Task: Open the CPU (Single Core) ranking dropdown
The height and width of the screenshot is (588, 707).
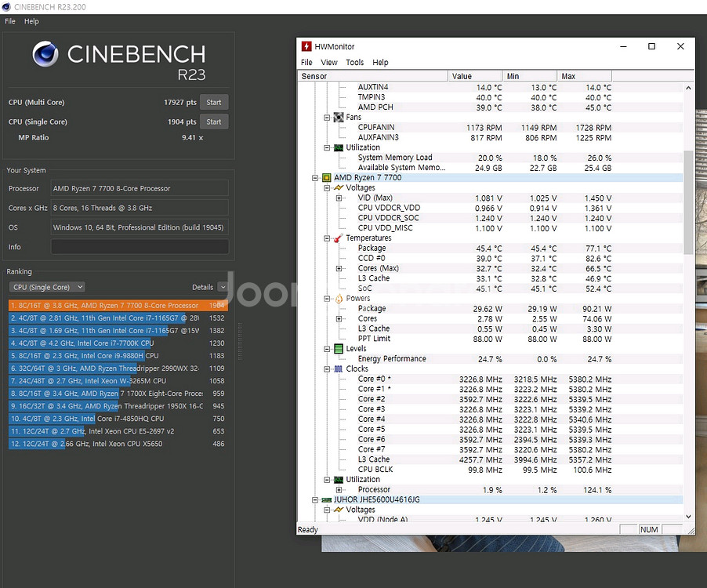Action: click(x=47, y=287)
